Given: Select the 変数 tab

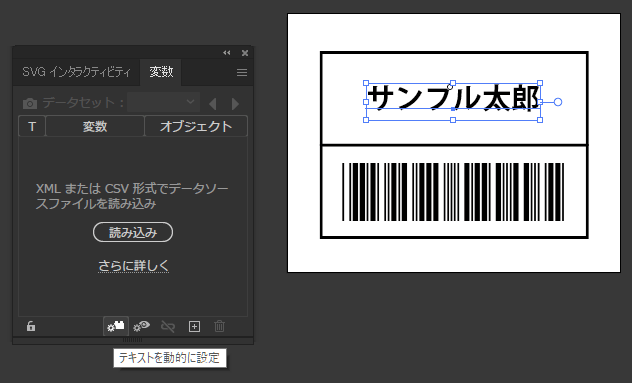Looking at the screenshot, I should click(161, 72).
